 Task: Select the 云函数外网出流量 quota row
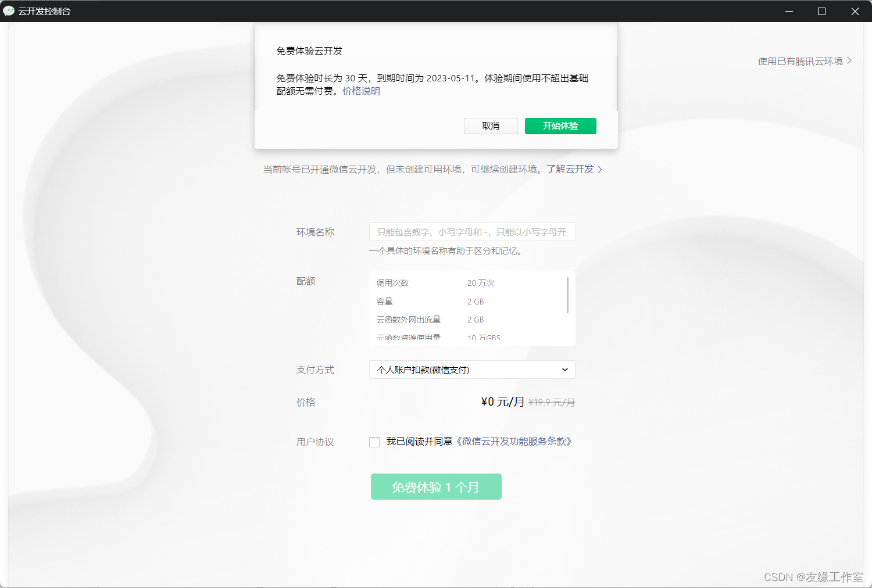pos(468,320)
